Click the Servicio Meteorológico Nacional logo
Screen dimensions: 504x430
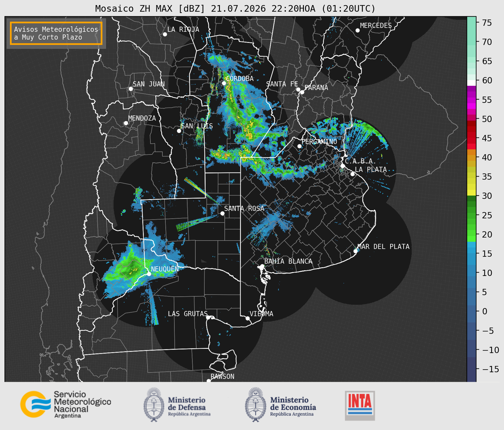click(x=66, y=404)
